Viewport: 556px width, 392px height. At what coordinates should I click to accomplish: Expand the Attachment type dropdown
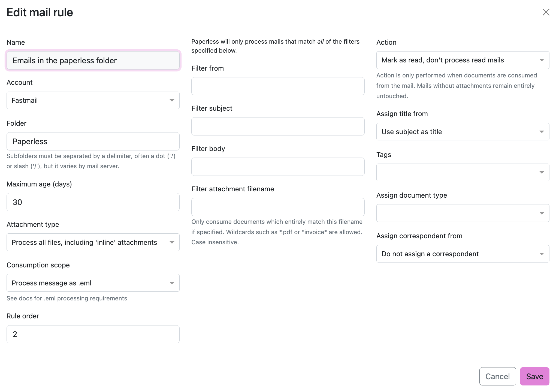click(93, 242)
